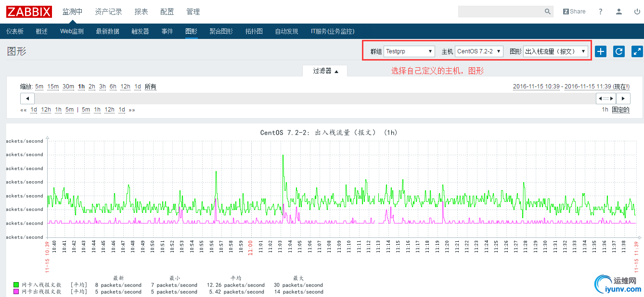
Task: Go to 事件 submenu
Action: 167,31
